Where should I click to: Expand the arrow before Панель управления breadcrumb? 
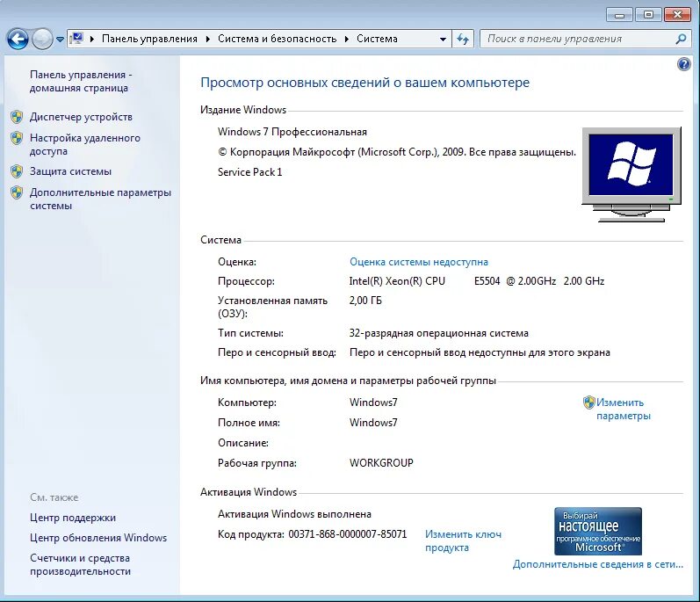tap(92, 39)
